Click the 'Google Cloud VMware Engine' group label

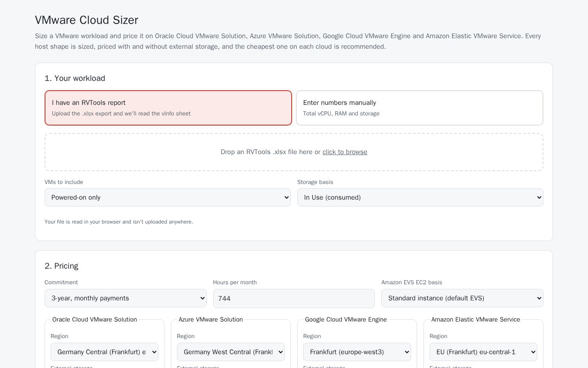[346, 319]
